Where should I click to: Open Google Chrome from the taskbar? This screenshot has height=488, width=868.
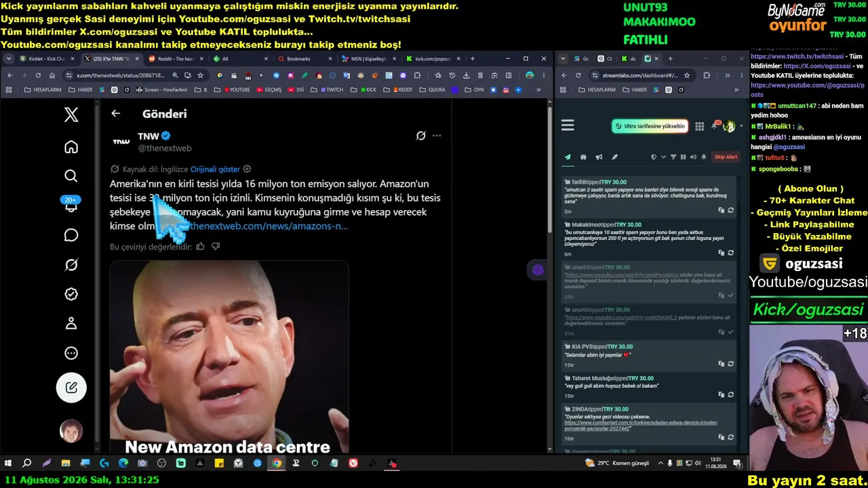pos(277,464)
